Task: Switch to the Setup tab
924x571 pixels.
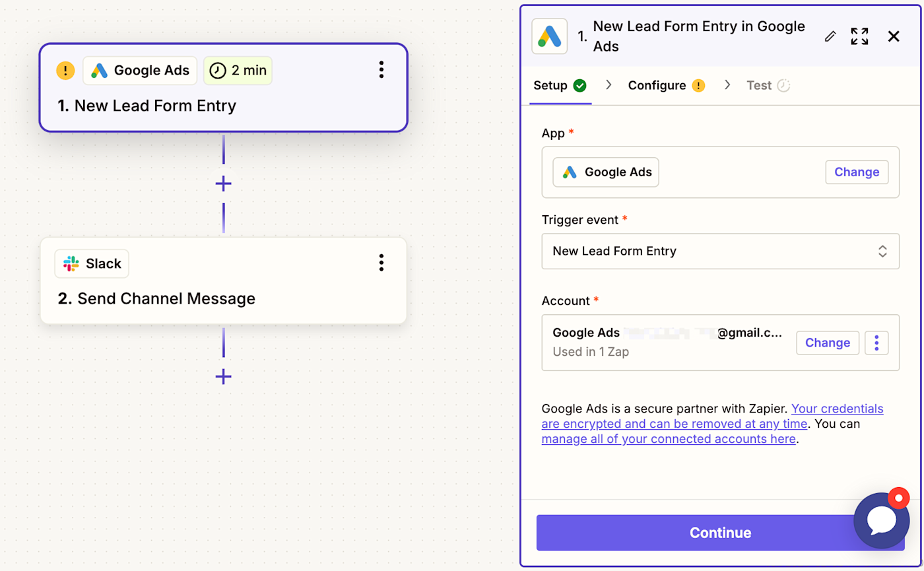Action: [560, 85]
